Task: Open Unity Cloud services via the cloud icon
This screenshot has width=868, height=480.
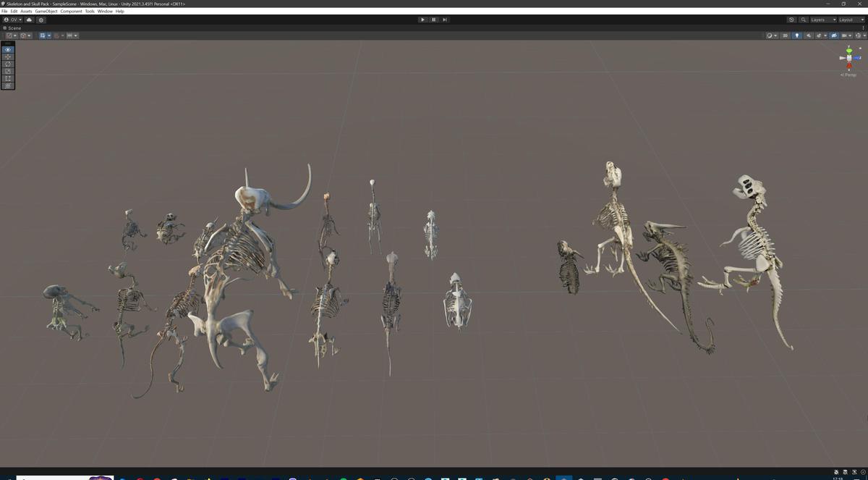Action: click(29, 20)
